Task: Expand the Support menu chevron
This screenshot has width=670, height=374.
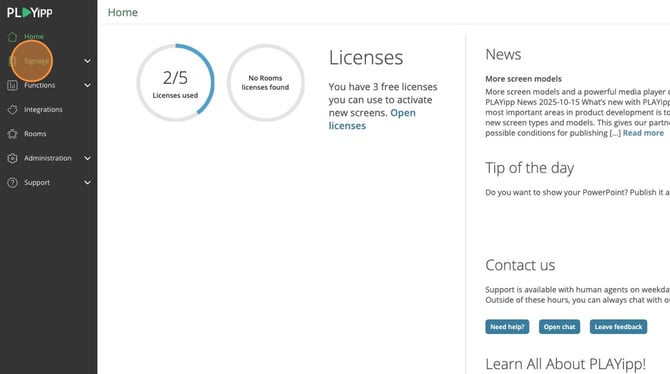Action: 87,183
